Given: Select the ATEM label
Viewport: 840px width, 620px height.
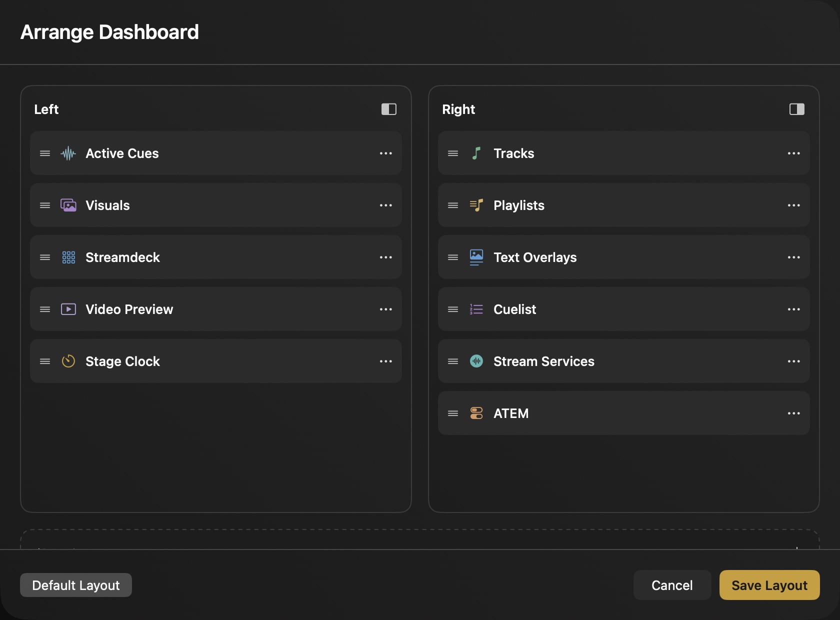Looking at the screenshot, I should (511, 413).
